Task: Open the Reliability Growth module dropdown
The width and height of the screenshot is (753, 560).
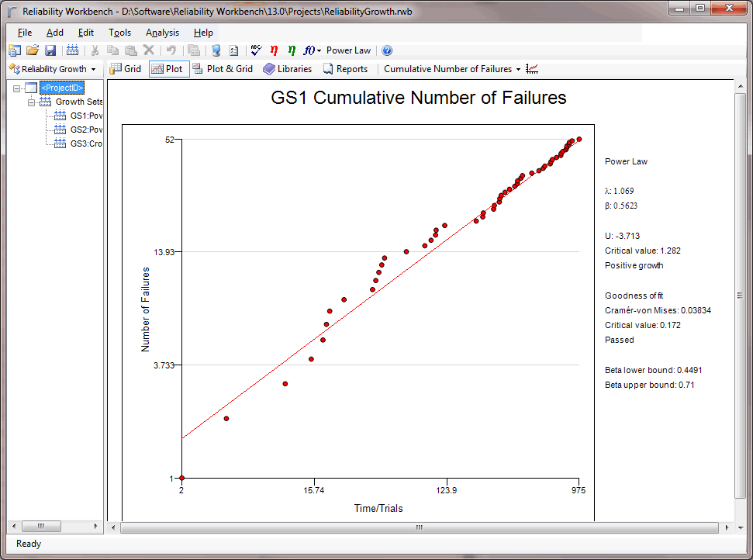Action: click(53, 69)
